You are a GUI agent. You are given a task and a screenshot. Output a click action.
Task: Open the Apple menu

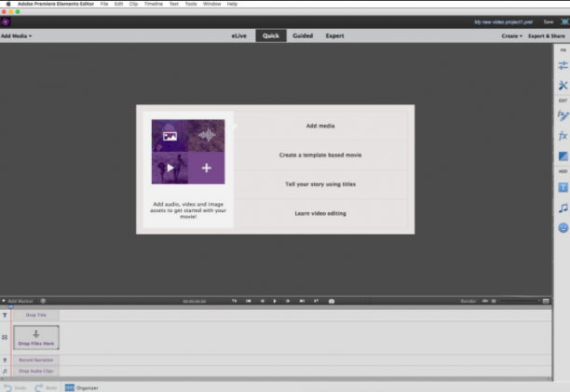8,4
